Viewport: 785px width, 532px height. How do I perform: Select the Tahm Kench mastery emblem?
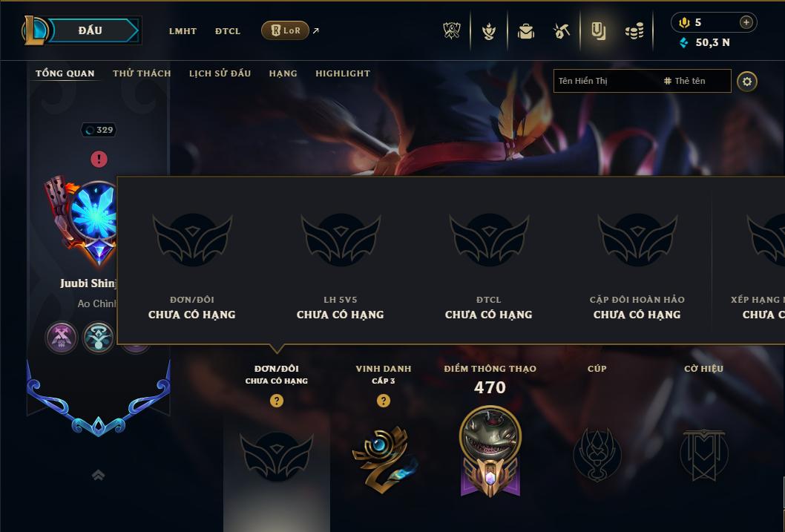[490, 451]
